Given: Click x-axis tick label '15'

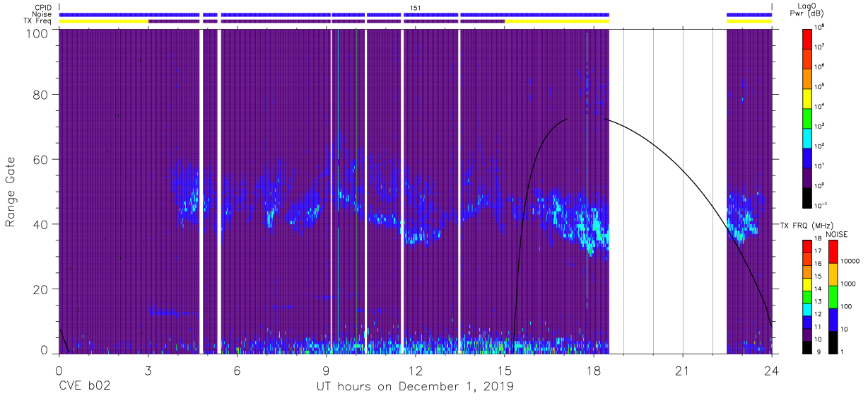Looking at the screenshot, I should point(505,370).
